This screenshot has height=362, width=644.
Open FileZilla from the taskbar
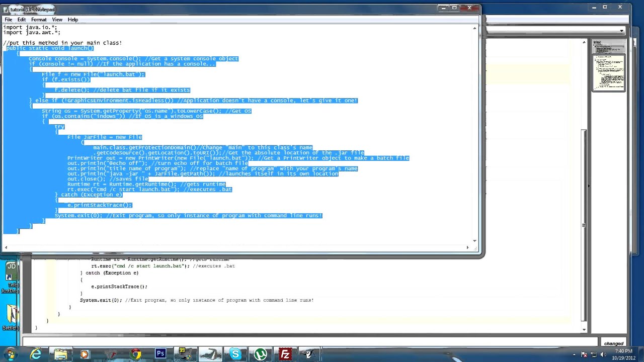285,354
